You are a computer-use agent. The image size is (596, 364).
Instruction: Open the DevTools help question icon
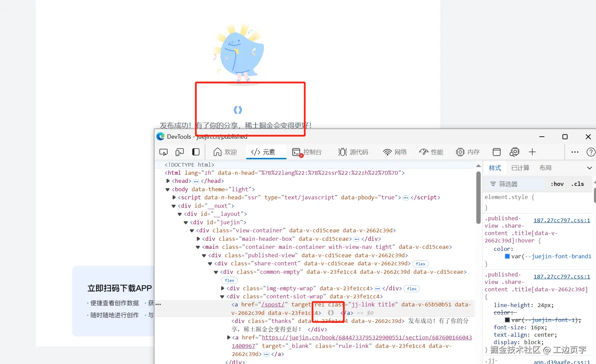[x=591, y=152]
